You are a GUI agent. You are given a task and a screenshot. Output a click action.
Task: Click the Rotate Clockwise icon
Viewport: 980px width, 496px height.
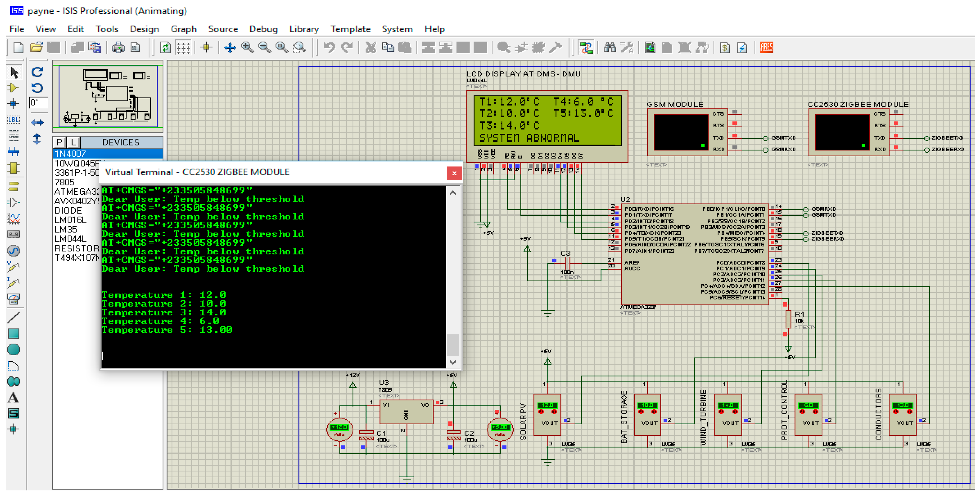[x=37, y=72]
